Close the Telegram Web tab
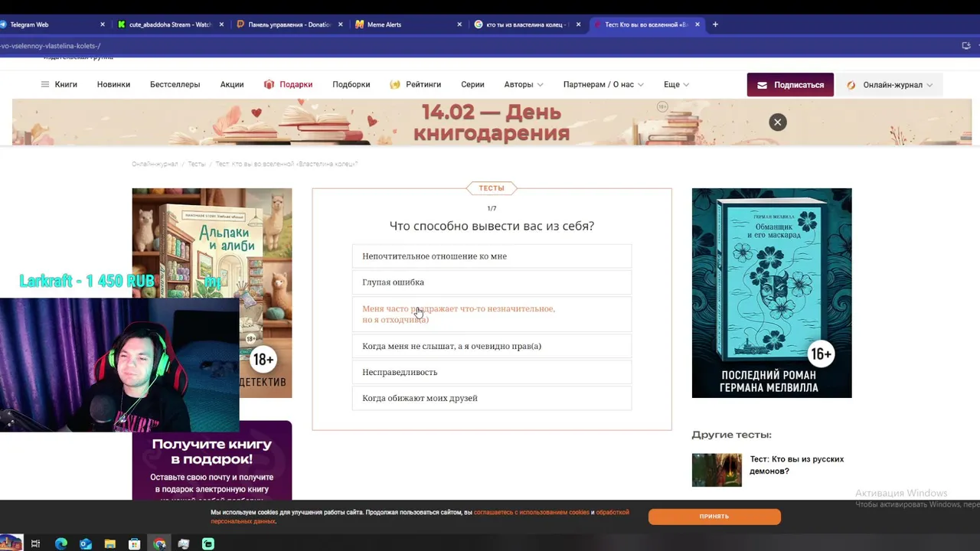This screenshot has height=551, width=980. click(103, 24)
